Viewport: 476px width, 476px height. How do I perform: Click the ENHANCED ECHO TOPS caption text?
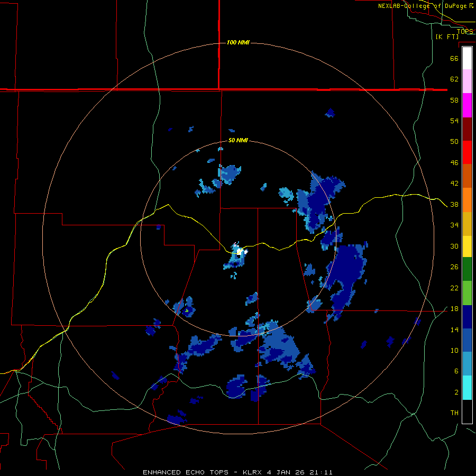(x=185, y=472)
